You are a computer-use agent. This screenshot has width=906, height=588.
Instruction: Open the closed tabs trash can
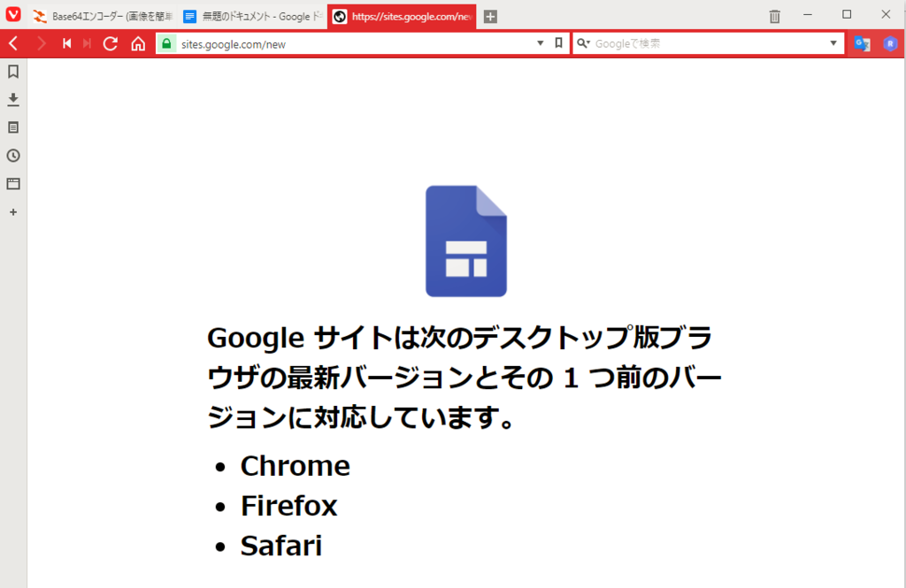[775, 16]
